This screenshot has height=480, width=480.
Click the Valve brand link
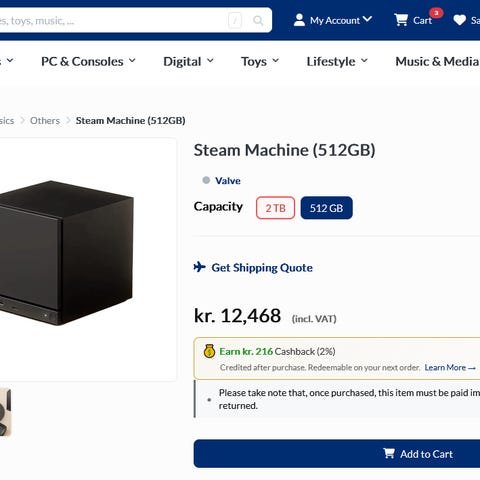pos(228,181)
